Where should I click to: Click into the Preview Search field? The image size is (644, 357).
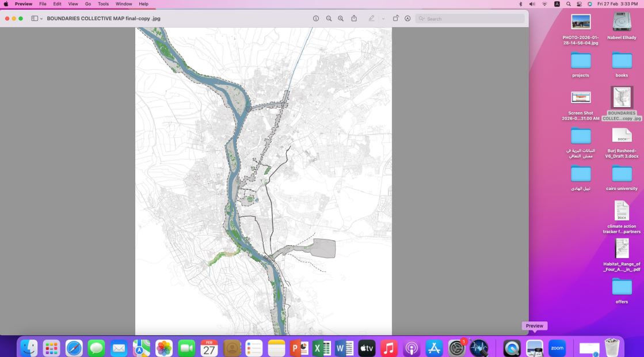pyautogui.click(x=470, y=19)
